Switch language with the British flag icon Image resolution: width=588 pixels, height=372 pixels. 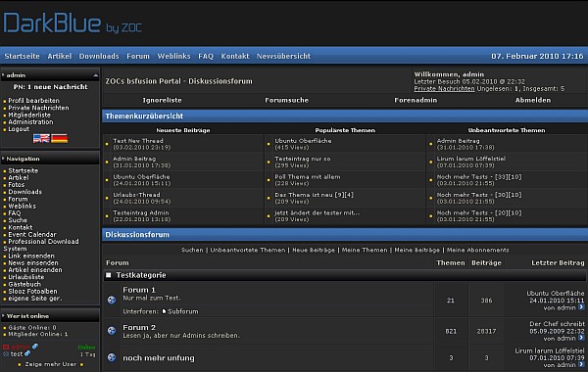tap(41, 138)
